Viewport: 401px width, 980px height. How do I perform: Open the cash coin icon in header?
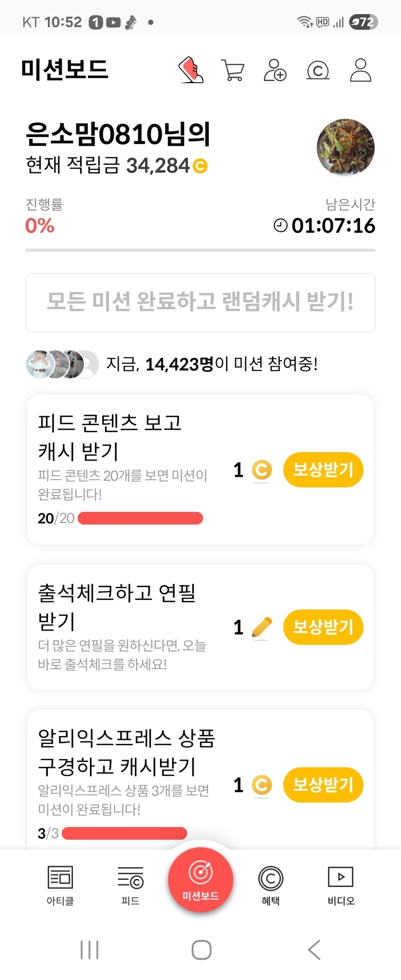(318, 71)
